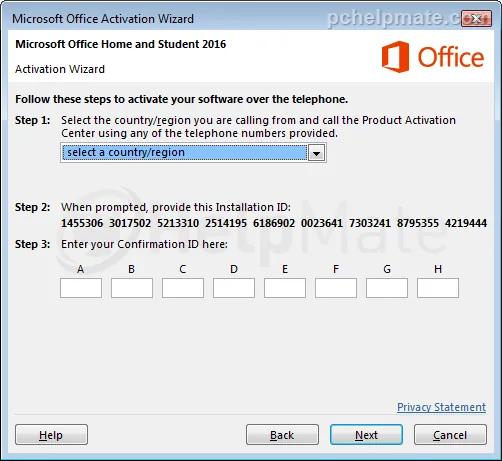Click Confirmation ID box G
Viewport: 502px width, 461px height.
click(x=387, y=288)
